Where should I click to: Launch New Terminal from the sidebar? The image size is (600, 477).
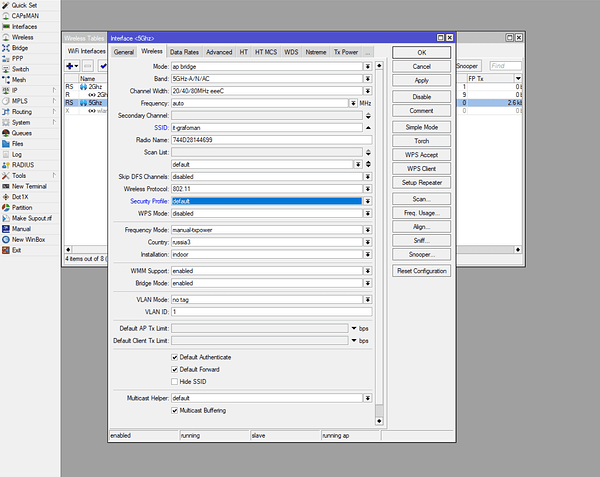(29, 186)
